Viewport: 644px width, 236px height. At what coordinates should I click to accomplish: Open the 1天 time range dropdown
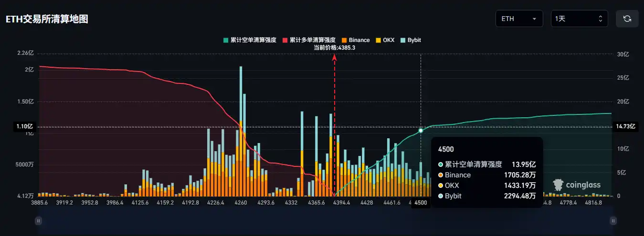click(579, 19)
